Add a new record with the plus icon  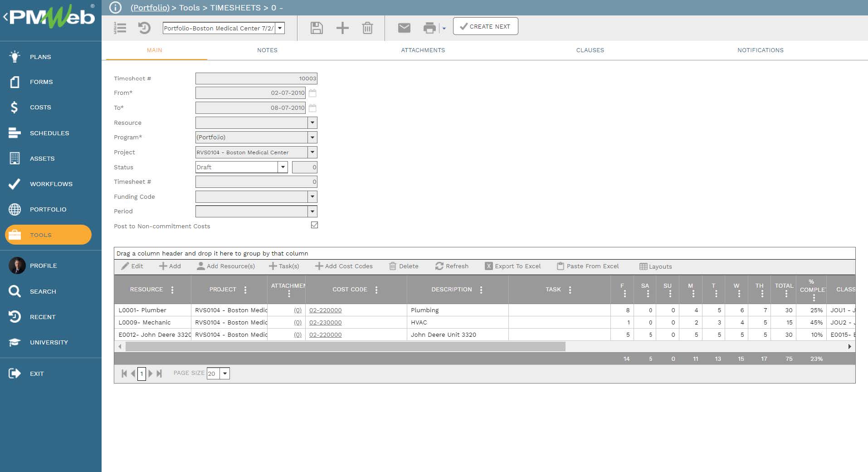tap(342, 28)
